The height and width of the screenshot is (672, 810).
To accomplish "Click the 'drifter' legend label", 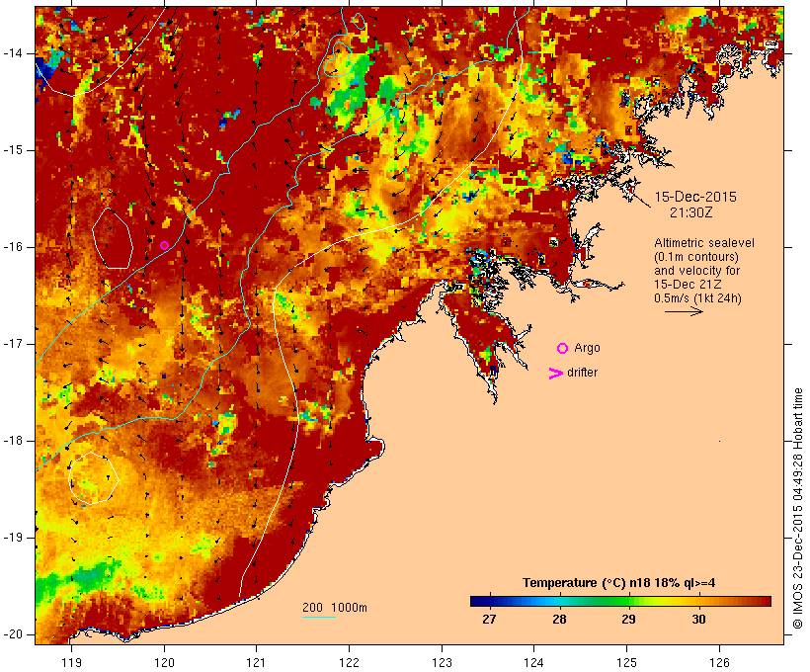I will click(582, 373).
